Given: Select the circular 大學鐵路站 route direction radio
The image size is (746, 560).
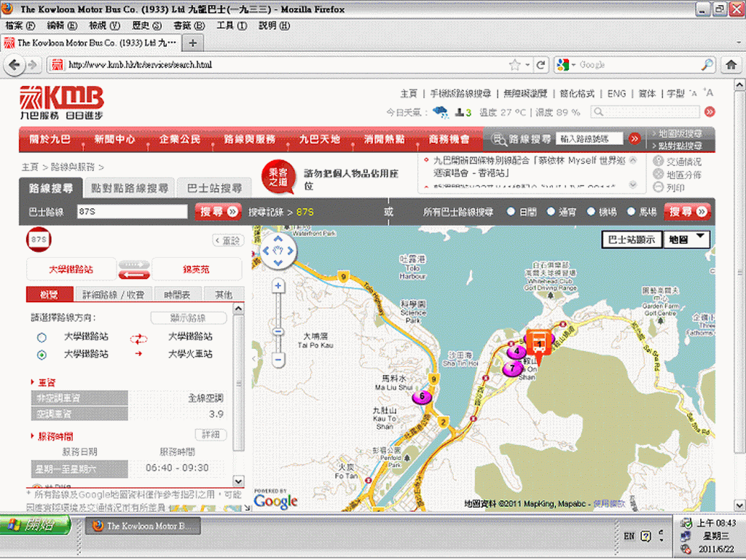Looking at the screenshot, I should tap(42, 337).
